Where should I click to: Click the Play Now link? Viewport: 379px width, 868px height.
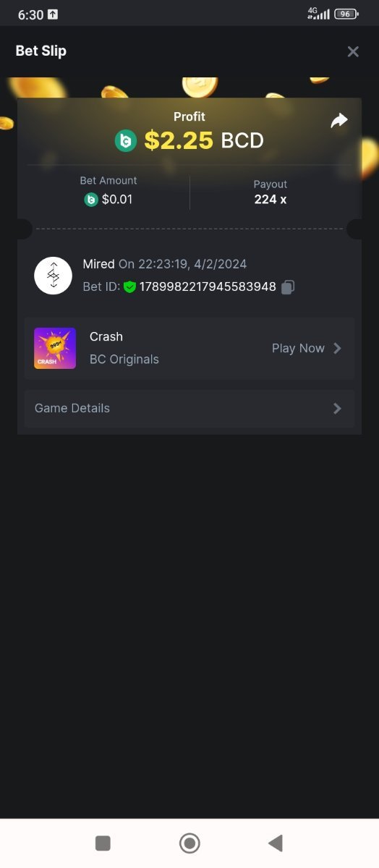[x=298, y=348]
